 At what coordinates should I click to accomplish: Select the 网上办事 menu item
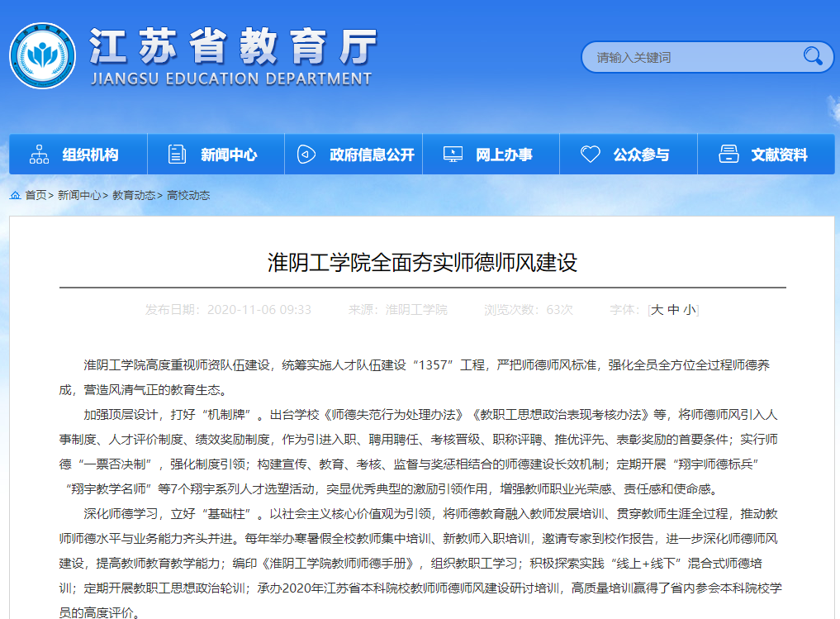pos(504,155)
